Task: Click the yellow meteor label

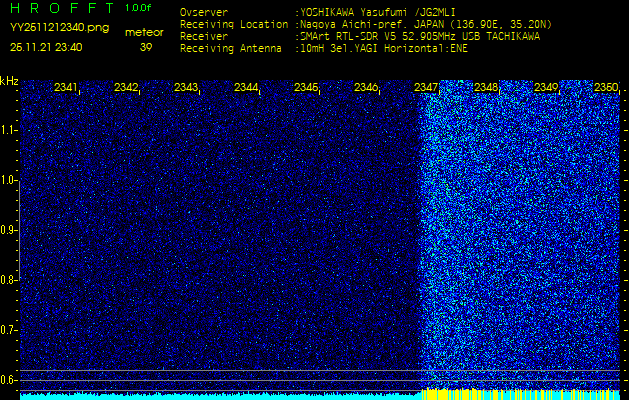Action: tap(144, 32)
